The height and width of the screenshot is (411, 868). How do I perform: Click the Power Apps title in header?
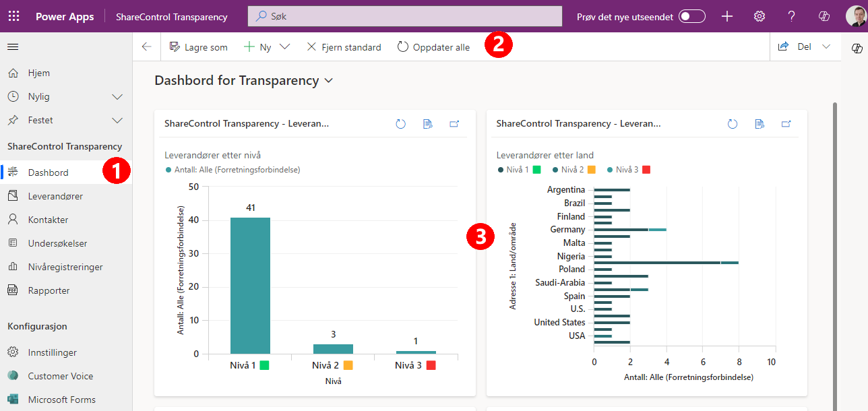pos(65,16)
